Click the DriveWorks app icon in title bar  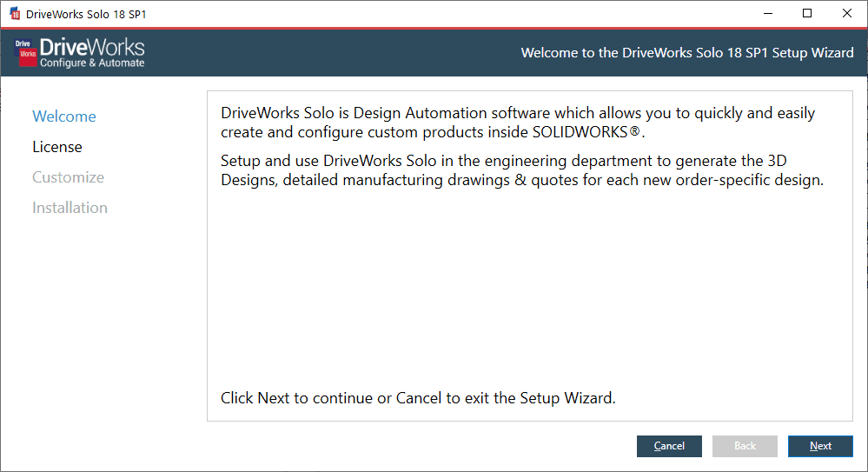pyautogui.click(x=15, y=14)
